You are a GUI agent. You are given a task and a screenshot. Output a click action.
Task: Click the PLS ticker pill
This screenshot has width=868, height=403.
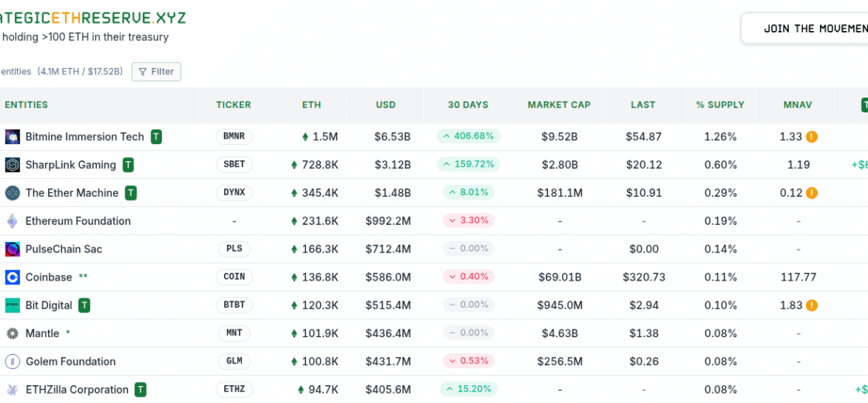pyautogui.click(x=234, y=249)
